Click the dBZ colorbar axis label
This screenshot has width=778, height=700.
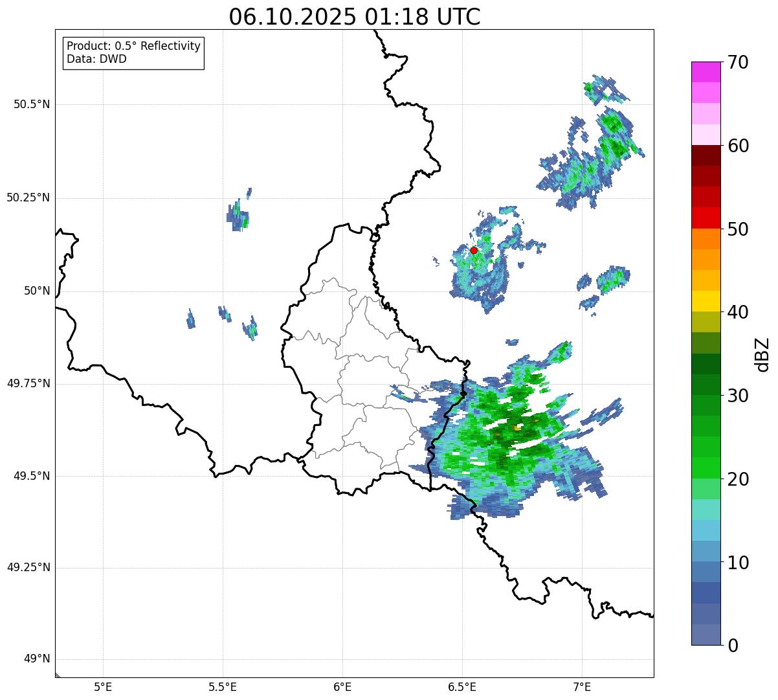click(762, 354)
